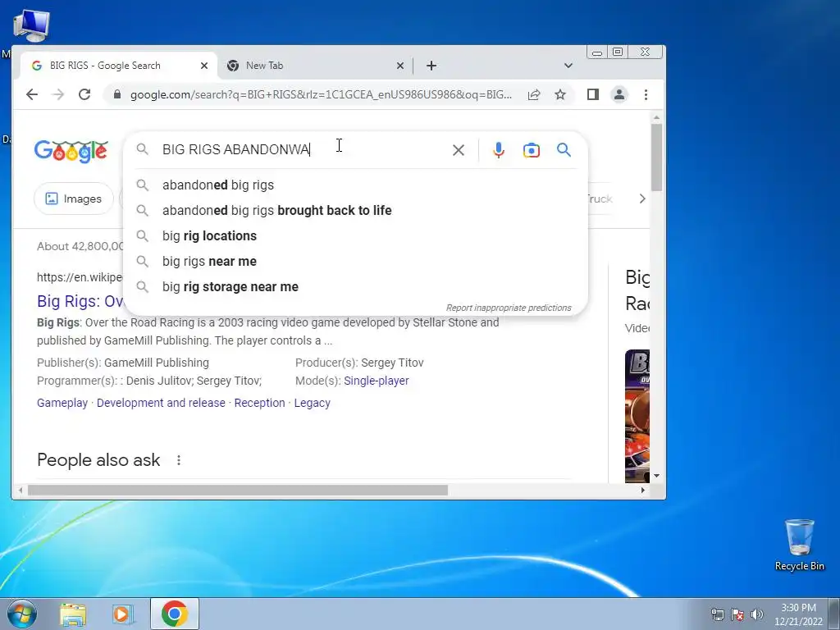Open Chrome three-dot menu
The height and width of the screenshot is (630, 840).
646,95
